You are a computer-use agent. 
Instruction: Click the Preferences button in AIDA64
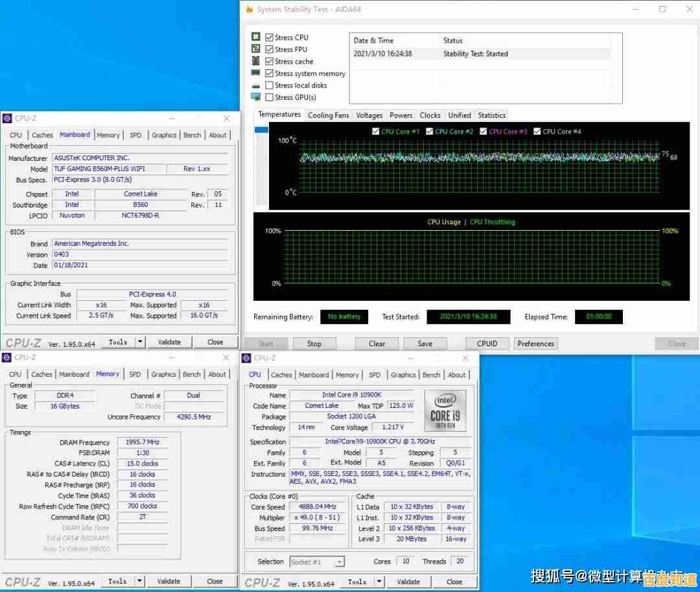(x=535, y=344)
